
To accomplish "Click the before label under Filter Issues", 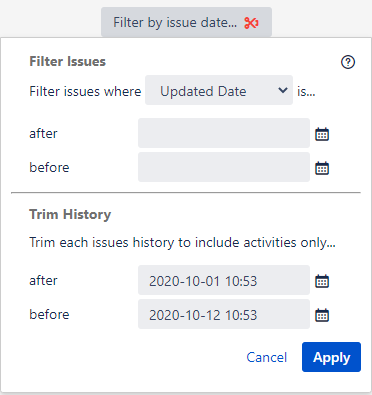I will pyautogui.click(x=49, y=167).
